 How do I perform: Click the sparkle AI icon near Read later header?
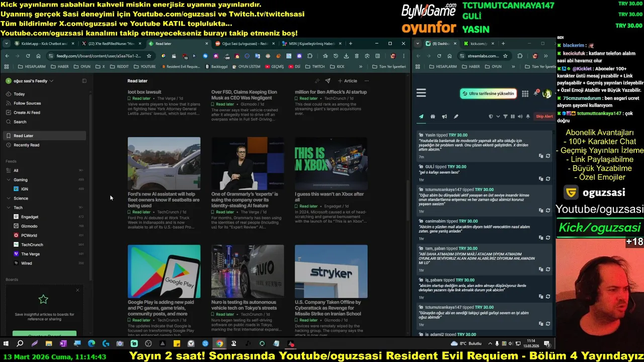317,81
